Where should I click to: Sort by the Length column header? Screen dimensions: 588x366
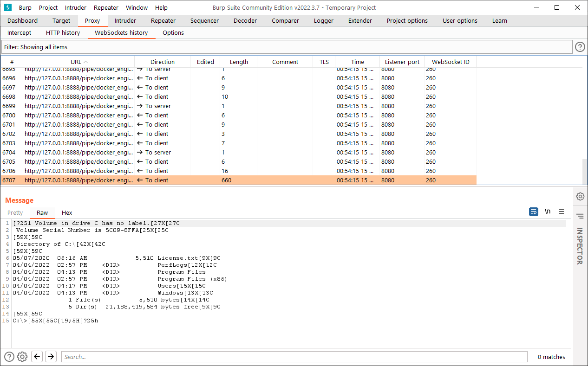coord(239,62)
